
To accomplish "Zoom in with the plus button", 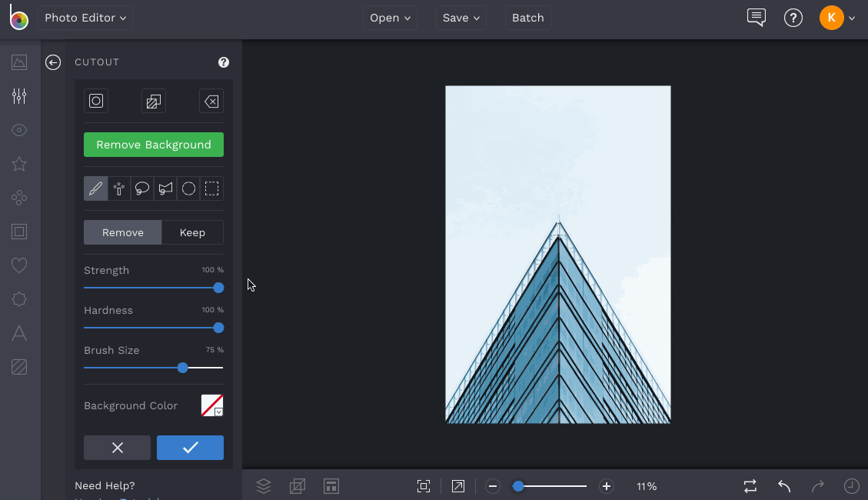I will coord(607,486).
